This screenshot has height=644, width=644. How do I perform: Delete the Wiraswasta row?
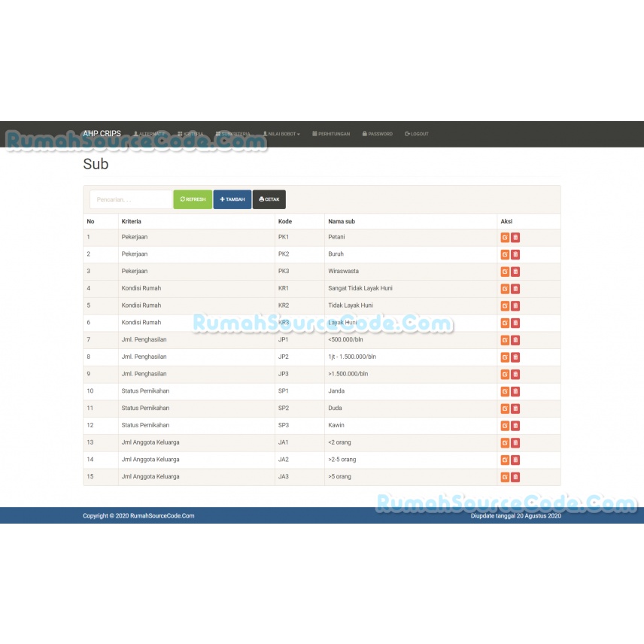click(x=515, y=272)
